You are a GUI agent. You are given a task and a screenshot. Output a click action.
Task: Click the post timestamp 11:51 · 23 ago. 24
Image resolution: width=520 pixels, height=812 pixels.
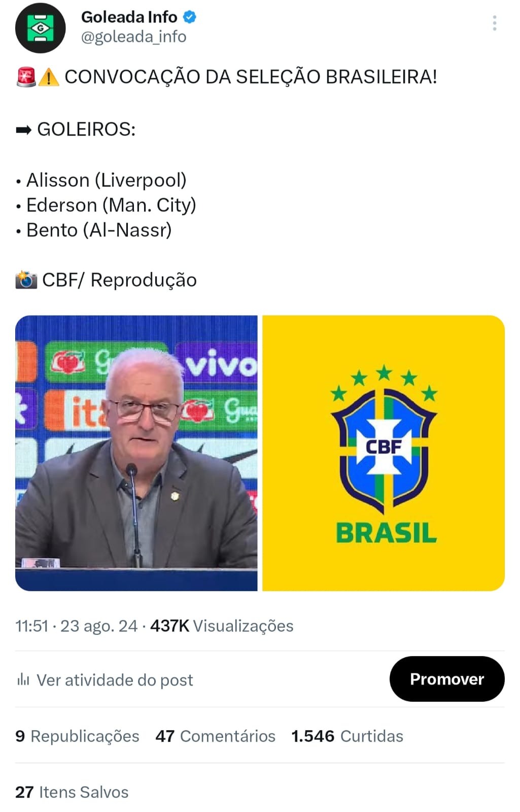click(x=76, y=626)
